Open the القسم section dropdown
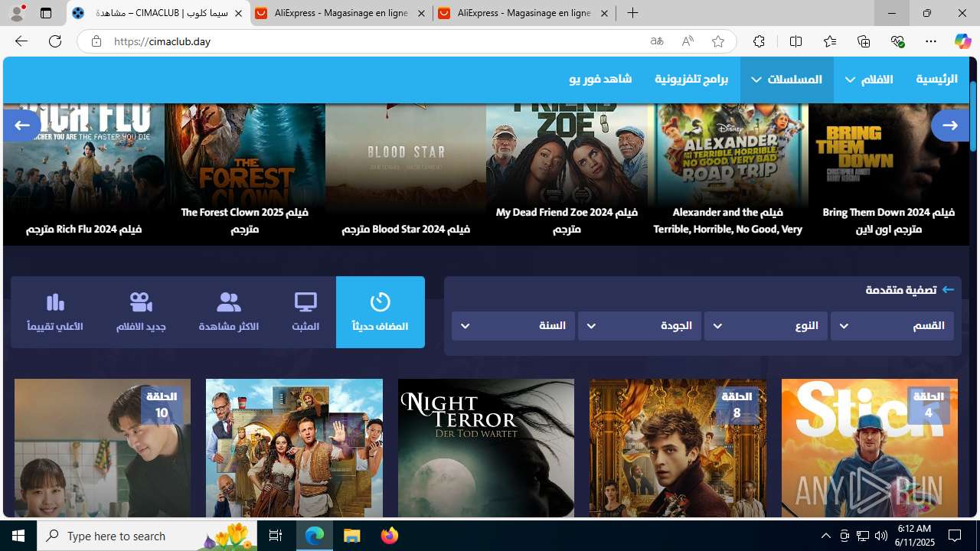Image resolution: width=980 pixels, height=551 pixels. coord(892,326)
